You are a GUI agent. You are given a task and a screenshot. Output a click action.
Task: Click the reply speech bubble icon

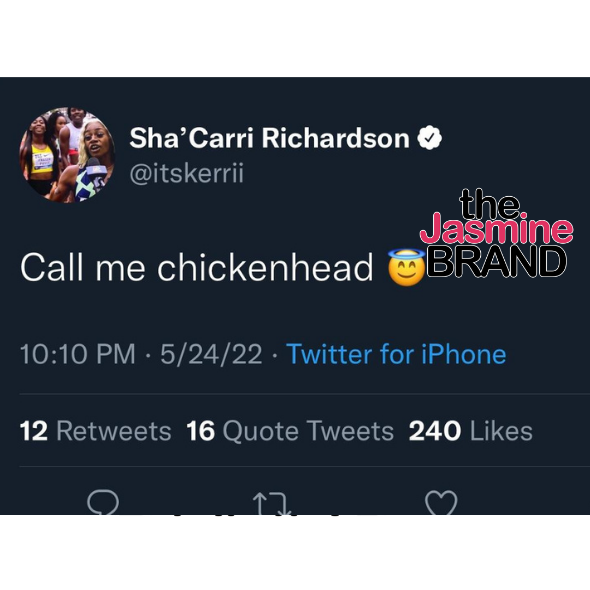coord(103,502)
